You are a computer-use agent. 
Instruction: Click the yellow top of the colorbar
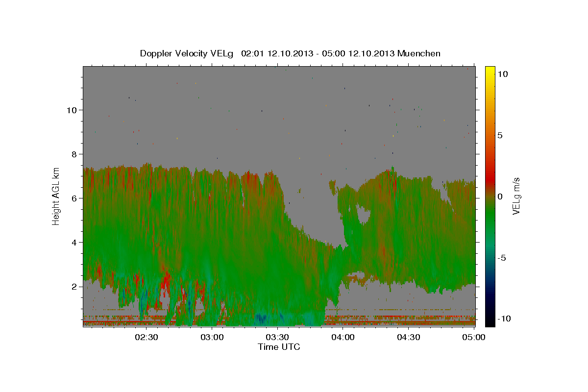tap(490, 70)
